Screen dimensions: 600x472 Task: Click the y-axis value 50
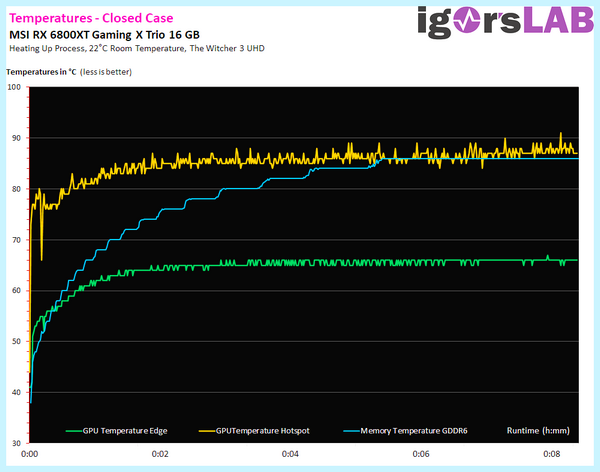click(16, 341)
